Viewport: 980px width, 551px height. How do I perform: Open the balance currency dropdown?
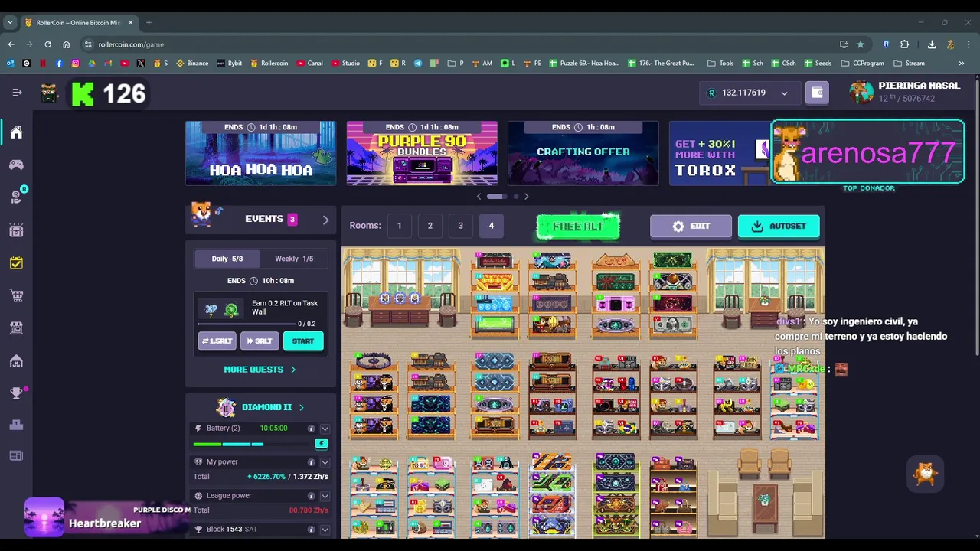(784, 93)
